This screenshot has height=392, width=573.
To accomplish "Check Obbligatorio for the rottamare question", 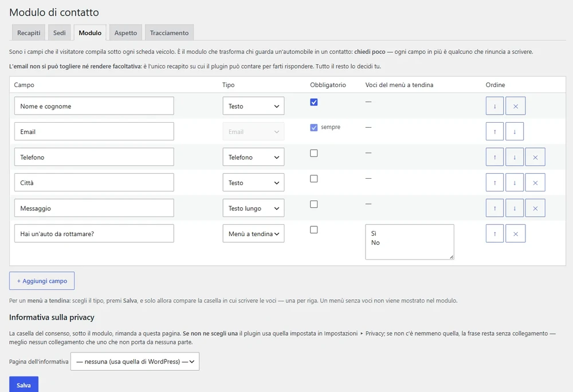I will pos(314,230).
